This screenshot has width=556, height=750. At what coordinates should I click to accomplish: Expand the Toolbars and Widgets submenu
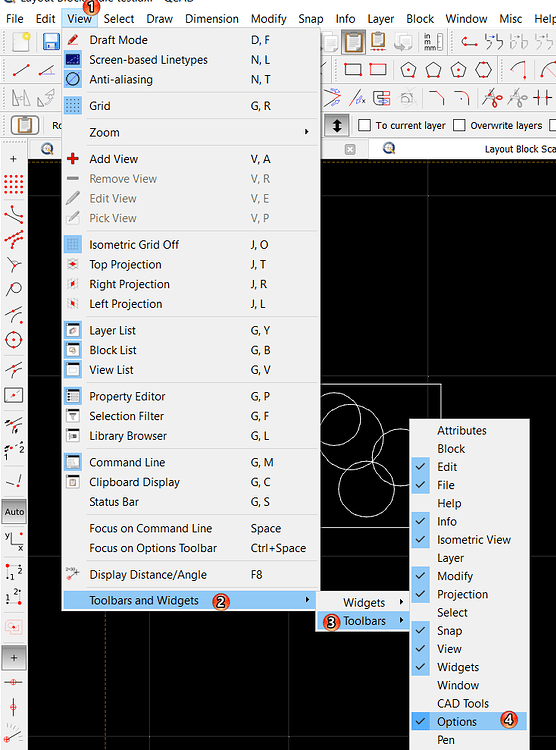[x=191, y=600]
